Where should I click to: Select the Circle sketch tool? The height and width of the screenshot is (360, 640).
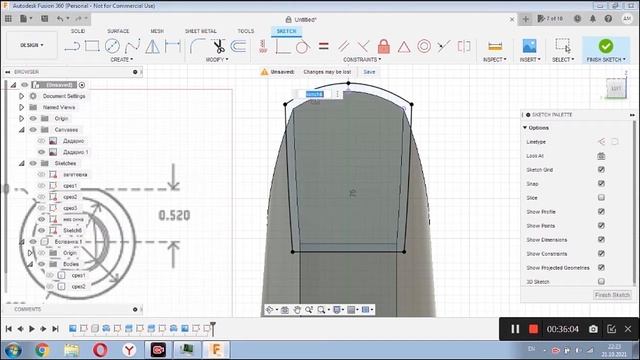pyautogui.click(x=112, y=46)
